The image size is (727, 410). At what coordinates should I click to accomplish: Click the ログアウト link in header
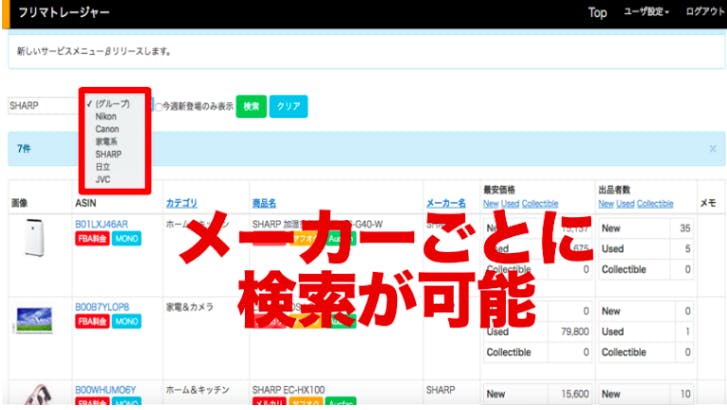[705, 12]
